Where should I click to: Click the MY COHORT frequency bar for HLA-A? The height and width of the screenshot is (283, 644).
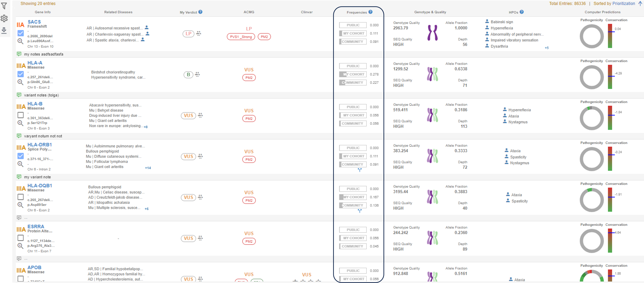[x=353, y=74]
